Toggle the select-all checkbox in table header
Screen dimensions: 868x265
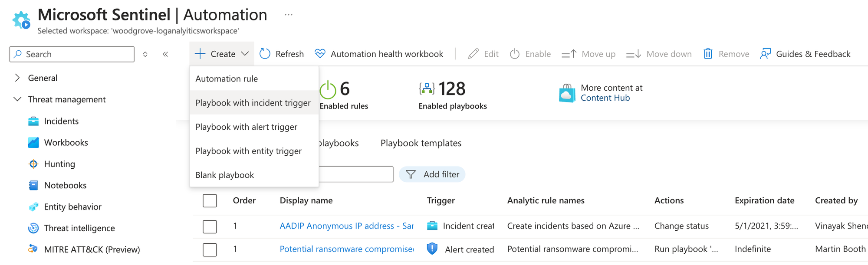coord(210,201)
